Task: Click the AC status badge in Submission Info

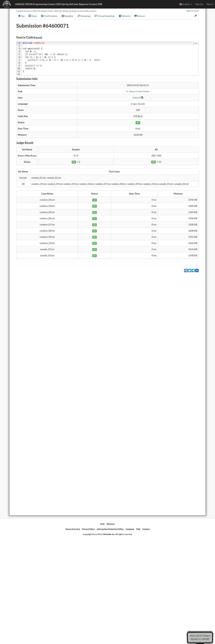Action: click(x=138, y=123)
